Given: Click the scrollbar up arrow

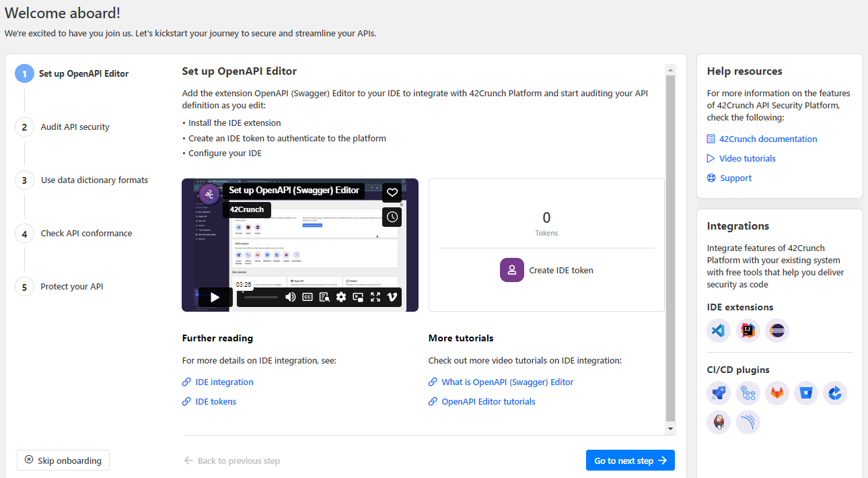Looking at the screenshot, I should coord(670,69).
